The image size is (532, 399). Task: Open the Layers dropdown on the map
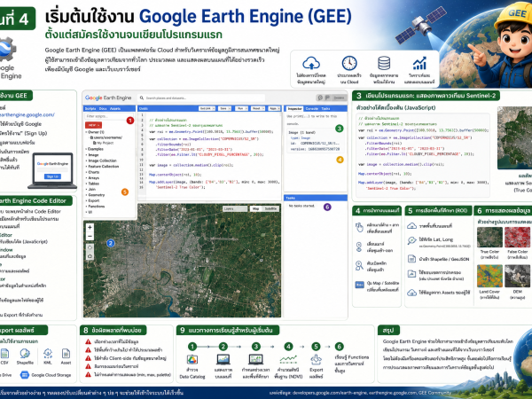(x=235, y=208)
